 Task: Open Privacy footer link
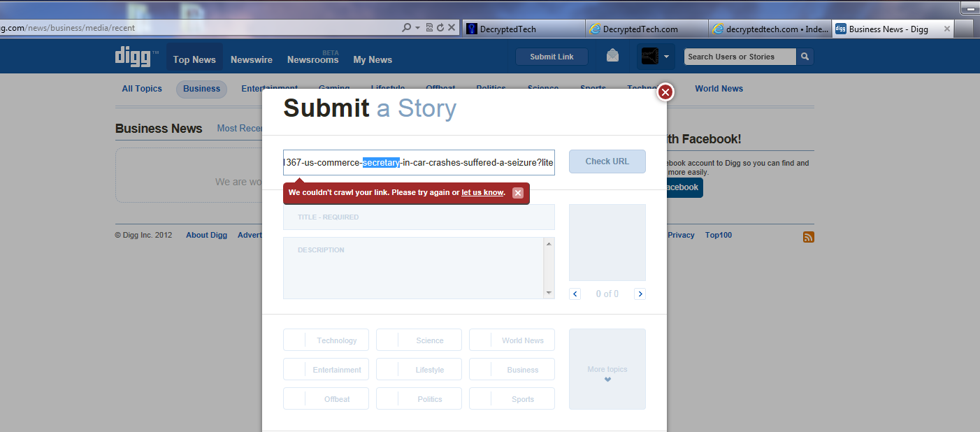tap(681, 236)
